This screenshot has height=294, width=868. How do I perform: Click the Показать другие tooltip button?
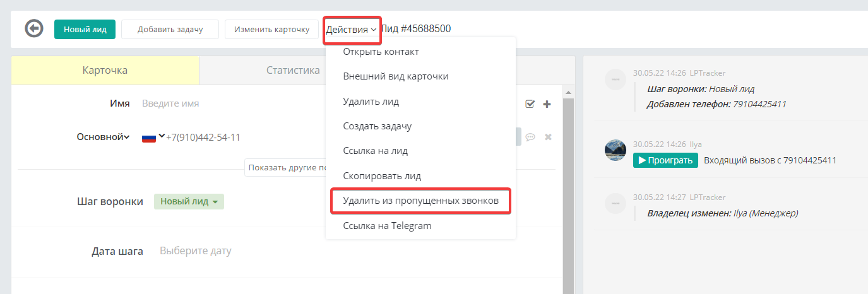285,168
